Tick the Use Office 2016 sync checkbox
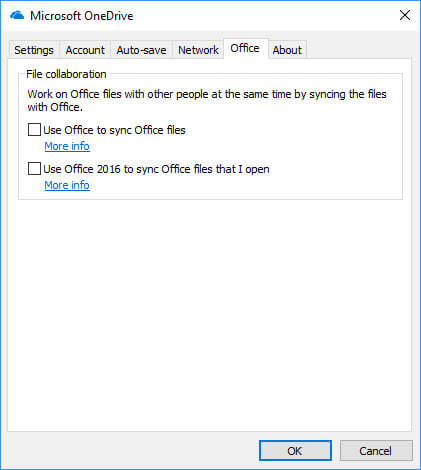The image size is (421, 470). [x=34, y=169]
